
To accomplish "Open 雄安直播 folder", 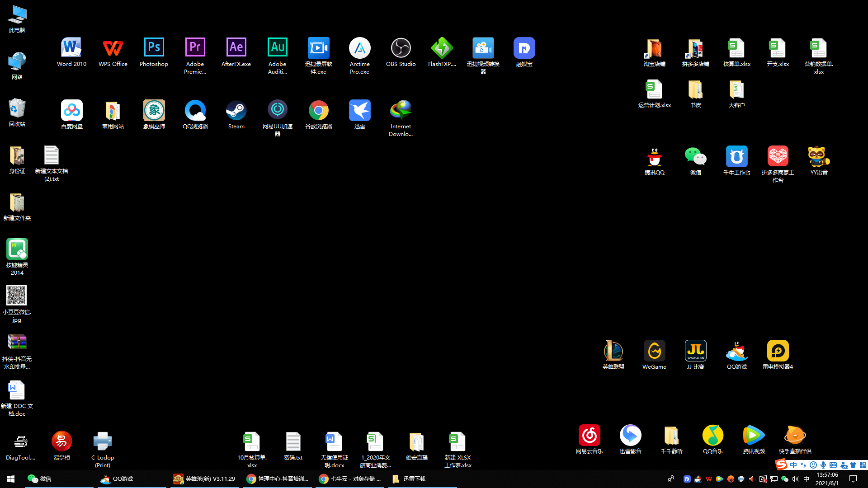I will [416, 446].
